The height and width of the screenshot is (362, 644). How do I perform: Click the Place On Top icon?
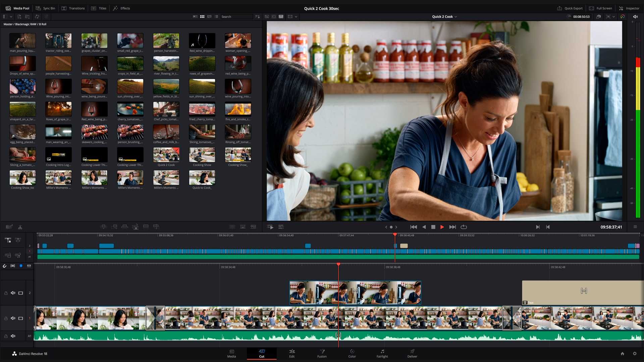click(x=146, y=227)
